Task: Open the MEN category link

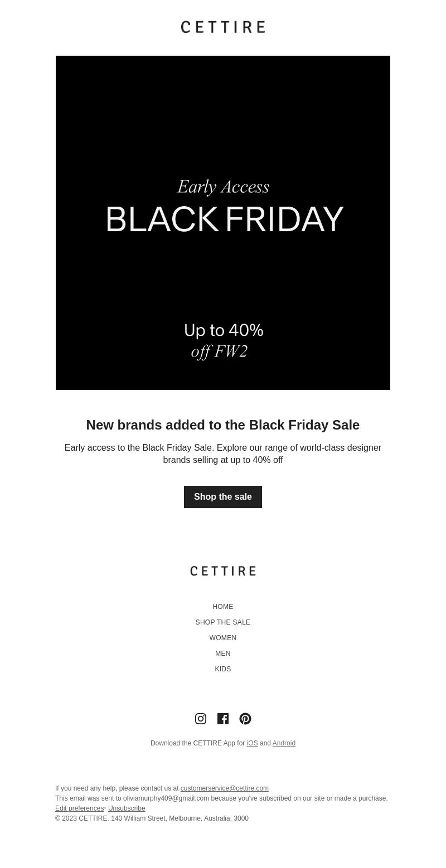Action: tap(223, 654)
